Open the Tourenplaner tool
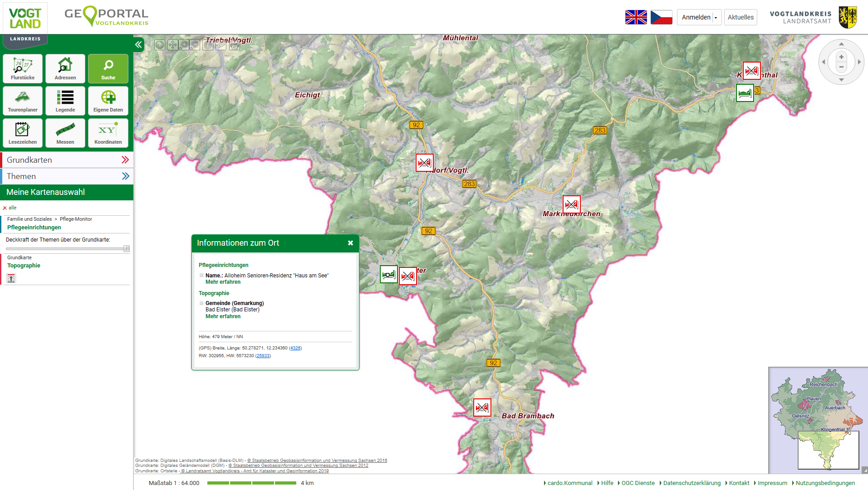The image size is (868, 490). (x=23, y=101)
